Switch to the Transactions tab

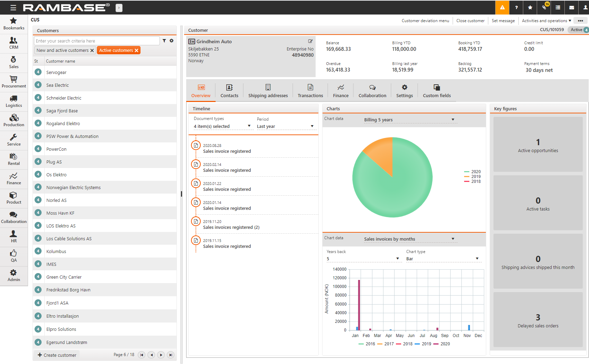pos(310,91)
